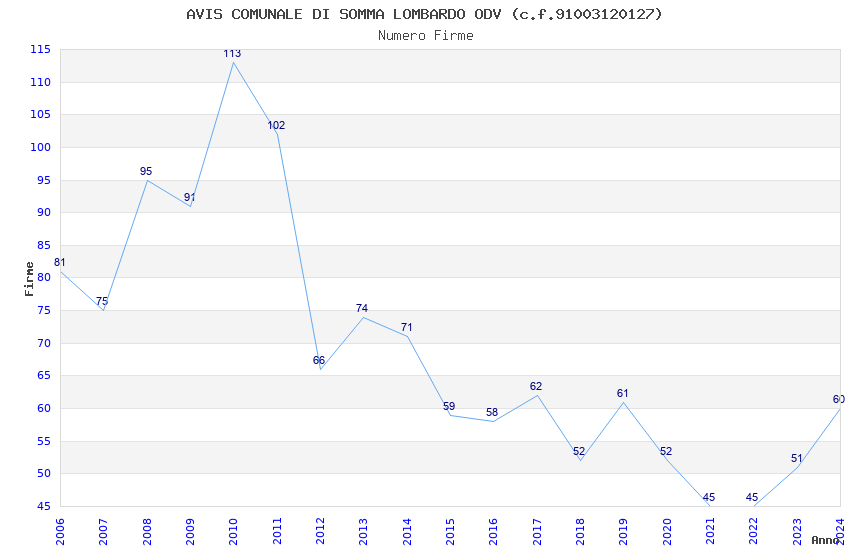Viewport: 850px width, 550px height.
Task: Select the 74 data label for 2013
Action: pos(362,308)
